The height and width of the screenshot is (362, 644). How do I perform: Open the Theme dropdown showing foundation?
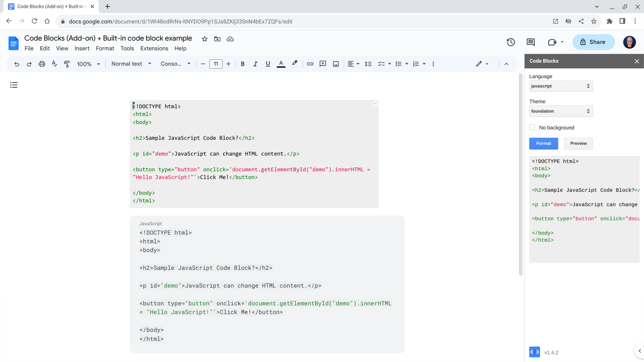(560, 111)
